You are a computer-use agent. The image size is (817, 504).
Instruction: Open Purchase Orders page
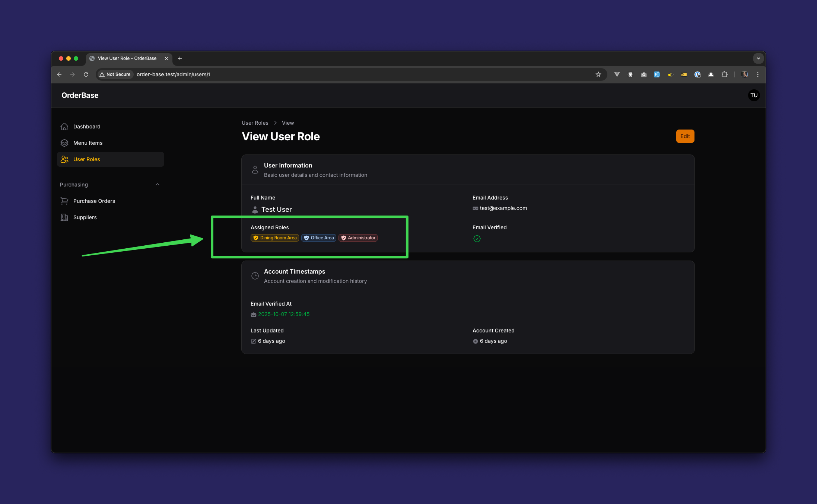tap(94, 201)
